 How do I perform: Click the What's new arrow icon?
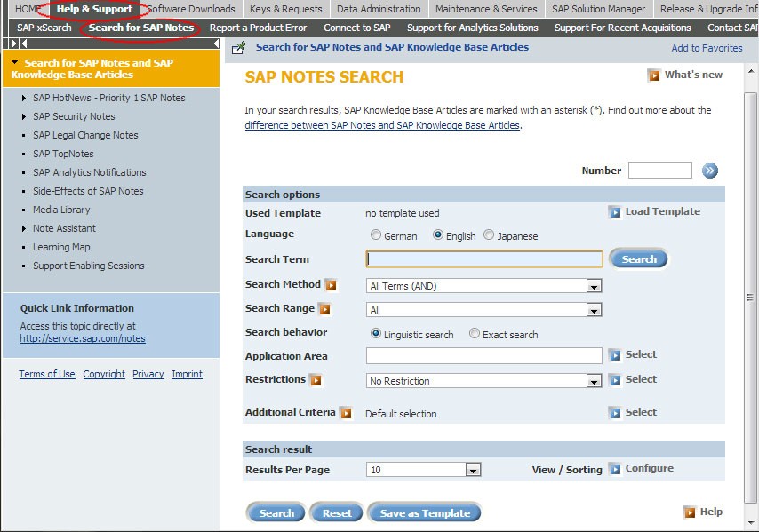tap(654, 75)
